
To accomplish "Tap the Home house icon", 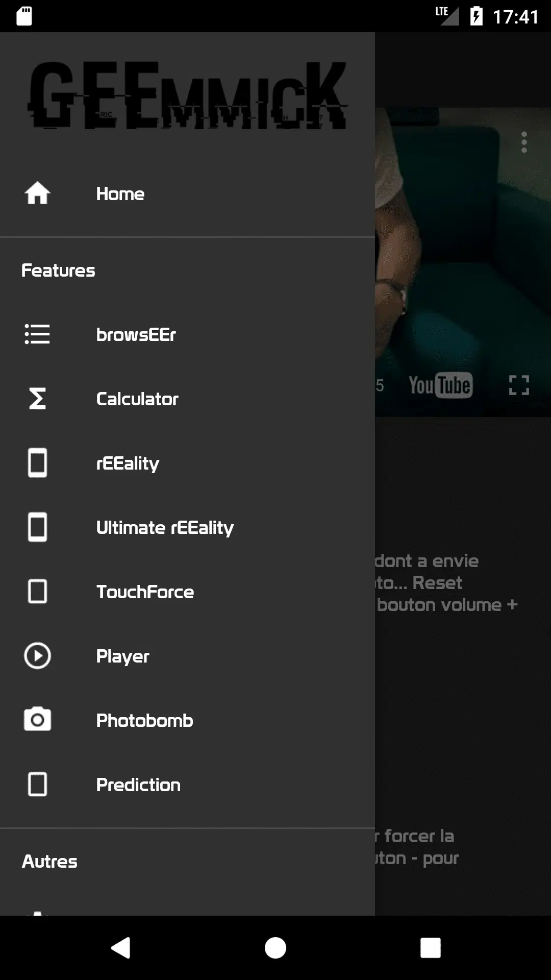I will pos(37,193).
